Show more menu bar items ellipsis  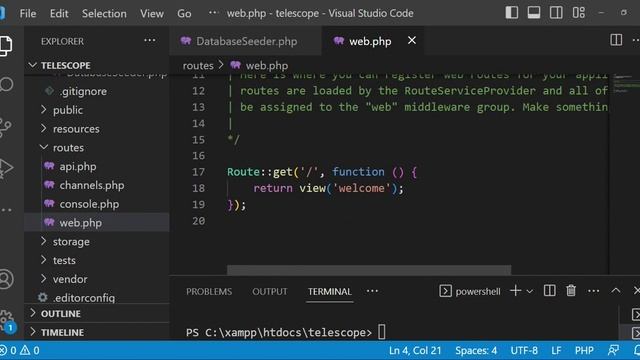tap(213, 13)
